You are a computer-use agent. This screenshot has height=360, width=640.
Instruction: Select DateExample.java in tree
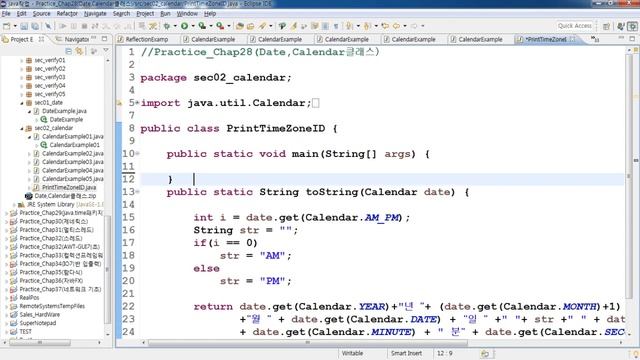click(x=64, y=111)
